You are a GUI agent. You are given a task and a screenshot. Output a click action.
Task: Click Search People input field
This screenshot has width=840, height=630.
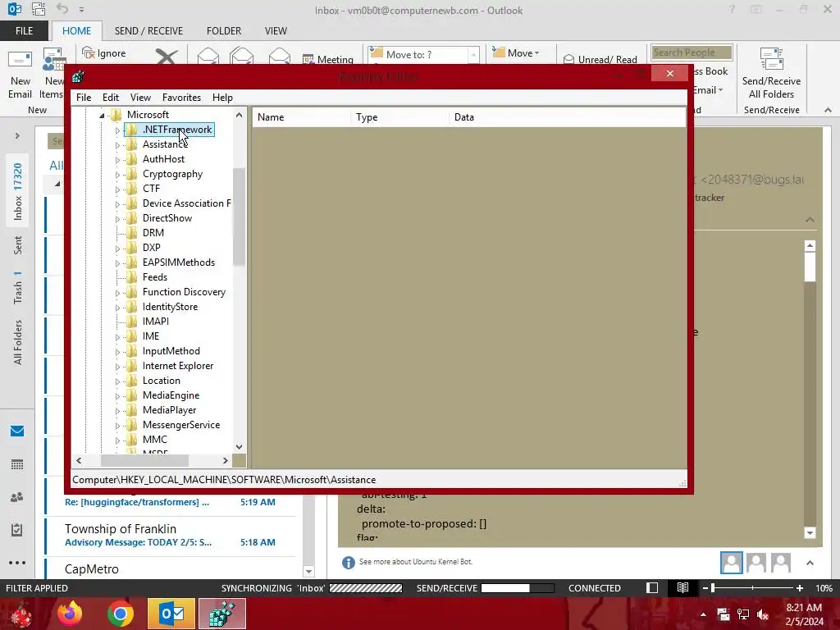[692, 52]
